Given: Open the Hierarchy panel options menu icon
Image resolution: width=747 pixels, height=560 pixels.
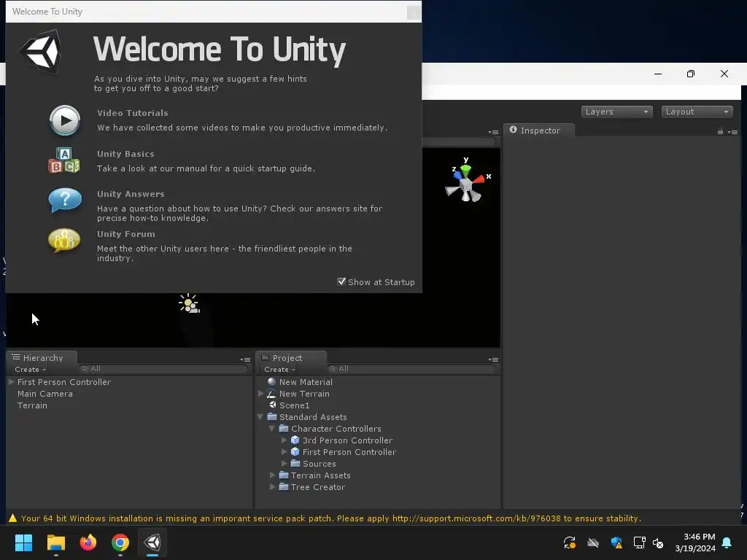Looking at the screenshot, I should [x=245, y=359].
